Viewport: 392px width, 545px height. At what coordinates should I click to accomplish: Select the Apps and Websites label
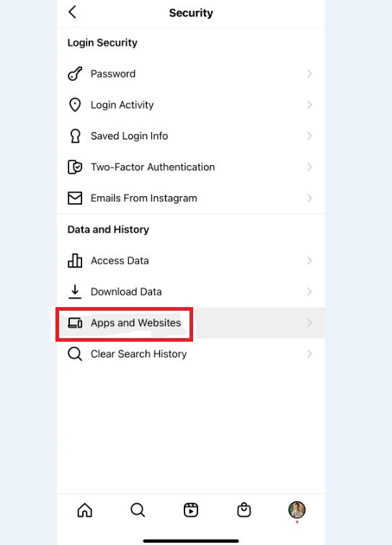pyautogui.click(x=136, y=323)
